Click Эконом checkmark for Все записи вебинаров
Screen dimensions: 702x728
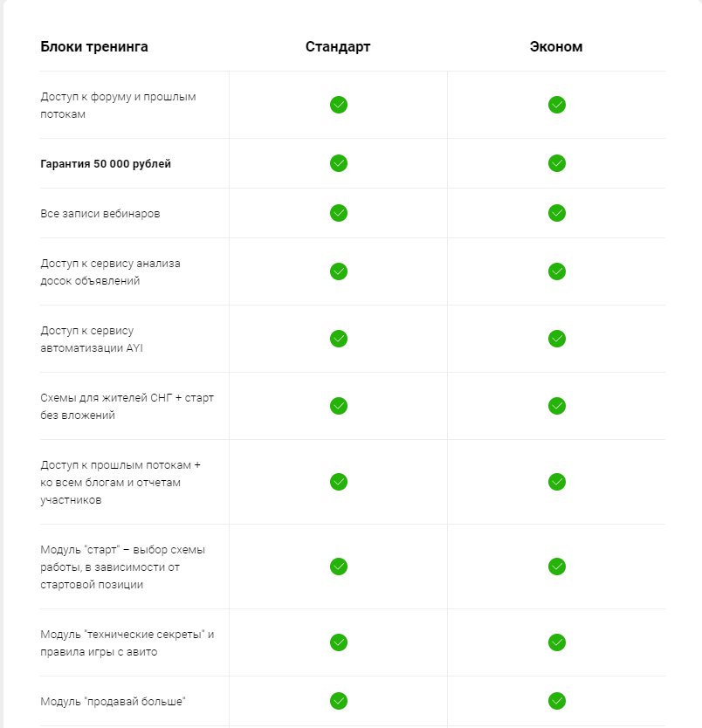(x=557, y=213)
